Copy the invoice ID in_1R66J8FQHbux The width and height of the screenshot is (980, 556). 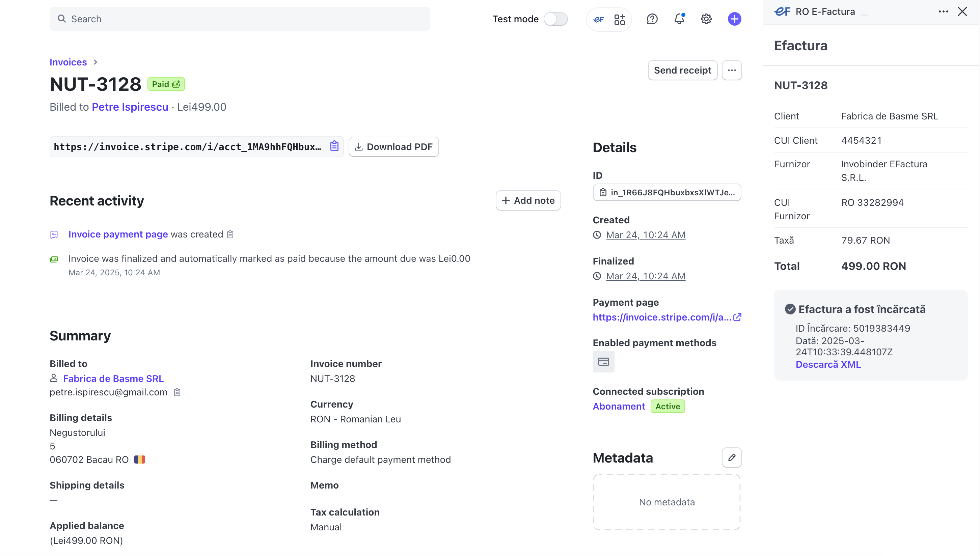click(x=667, y=192)
